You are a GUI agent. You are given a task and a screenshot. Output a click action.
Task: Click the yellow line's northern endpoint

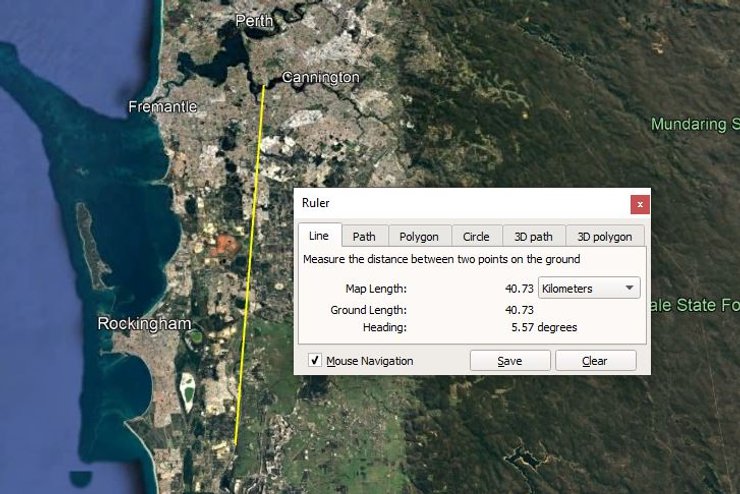265,87
